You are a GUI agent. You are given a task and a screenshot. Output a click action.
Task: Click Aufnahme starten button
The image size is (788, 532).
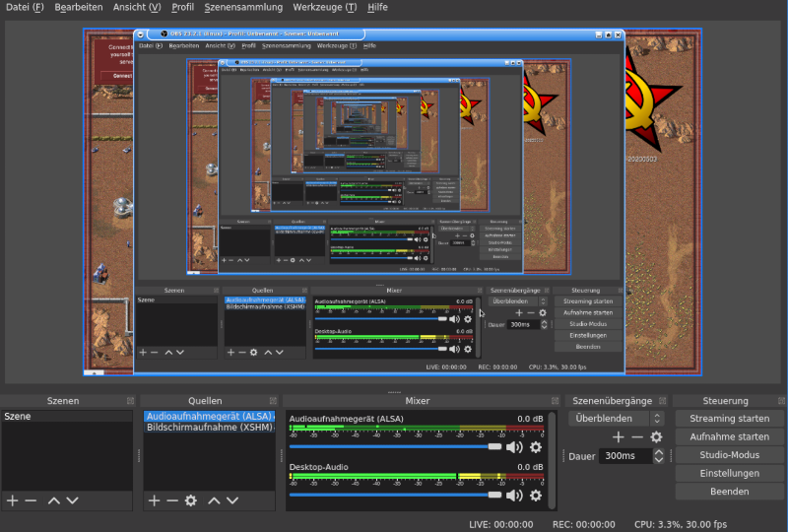729,436
